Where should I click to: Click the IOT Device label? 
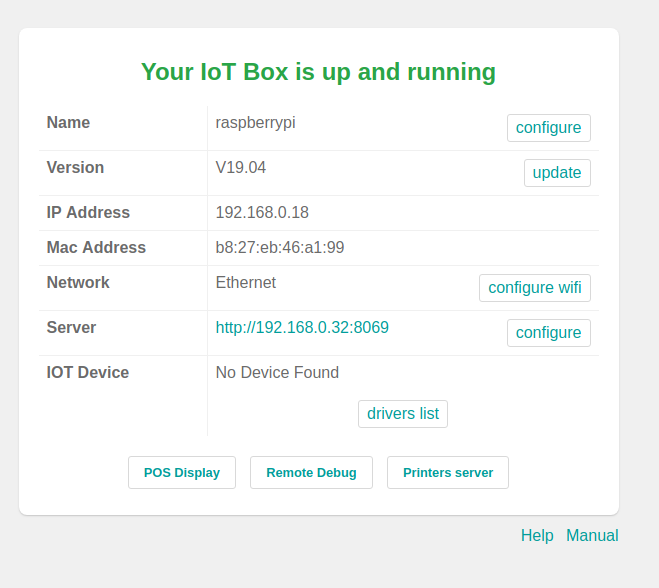(x=88, y=372)
